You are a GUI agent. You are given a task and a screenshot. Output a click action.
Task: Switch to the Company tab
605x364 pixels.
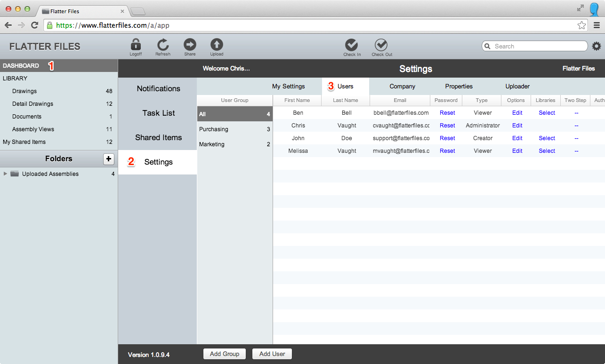[403, 87]
